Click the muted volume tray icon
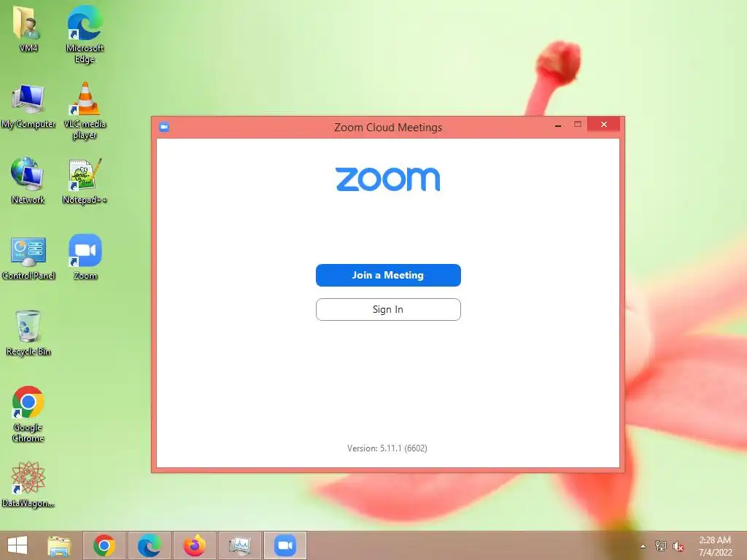This screenshot has width=747, height=560. (x=678, y=546)
